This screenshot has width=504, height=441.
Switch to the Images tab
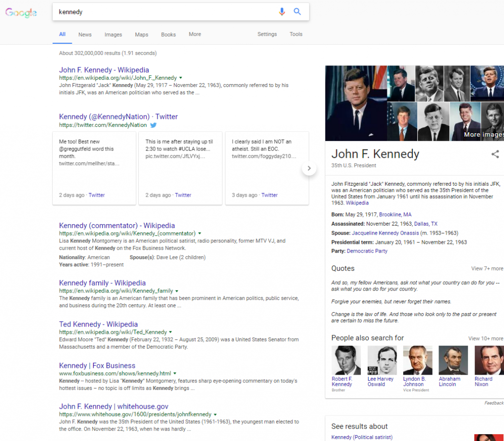tap(113, 34)
